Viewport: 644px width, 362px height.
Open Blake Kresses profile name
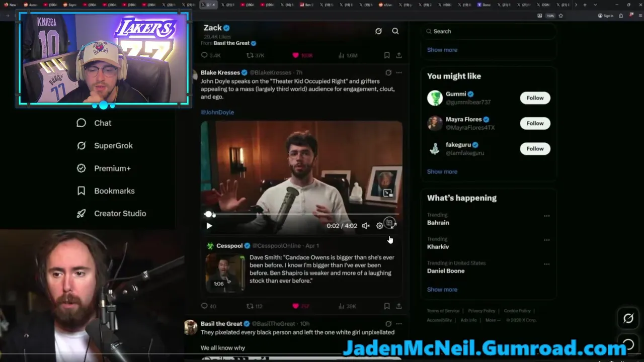pyautogui.click(x=220, y=72)
